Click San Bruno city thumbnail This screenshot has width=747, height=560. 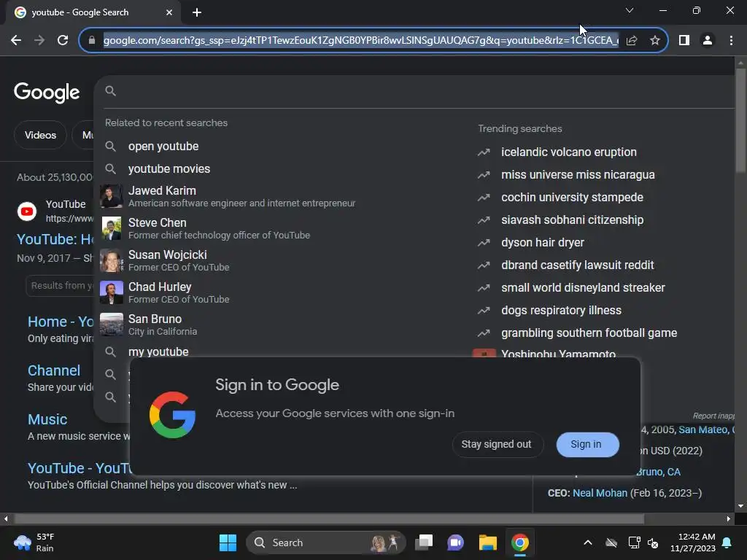coord(111,324)
